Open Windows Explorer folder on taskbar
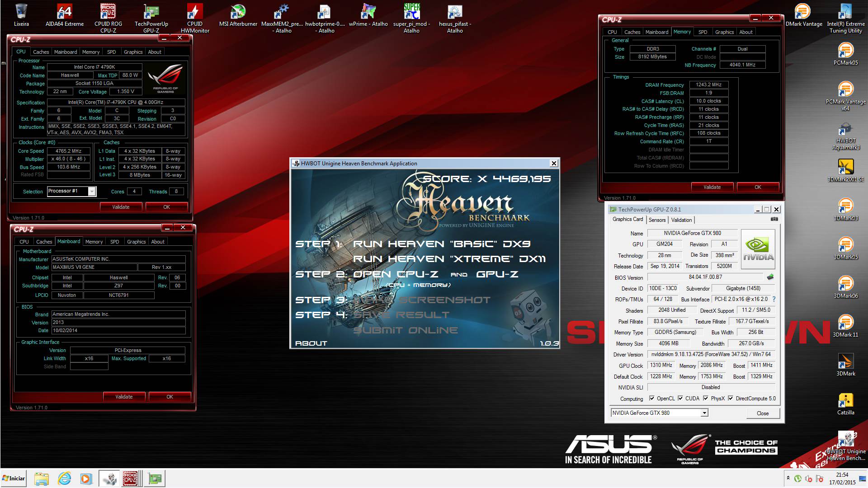Viewport: 868px width, 488px height. pos(42,479)
